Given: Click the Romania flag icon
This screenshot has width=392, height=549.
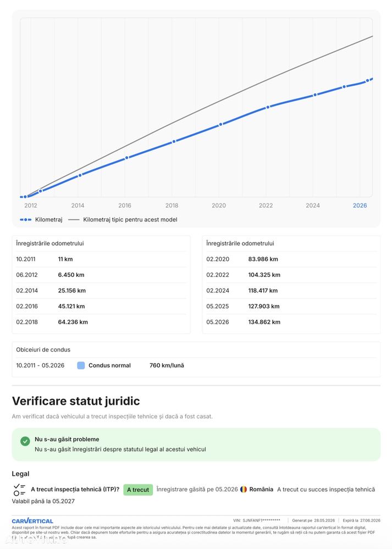Looking at the screenshot, I should click(x=244, y=490).
